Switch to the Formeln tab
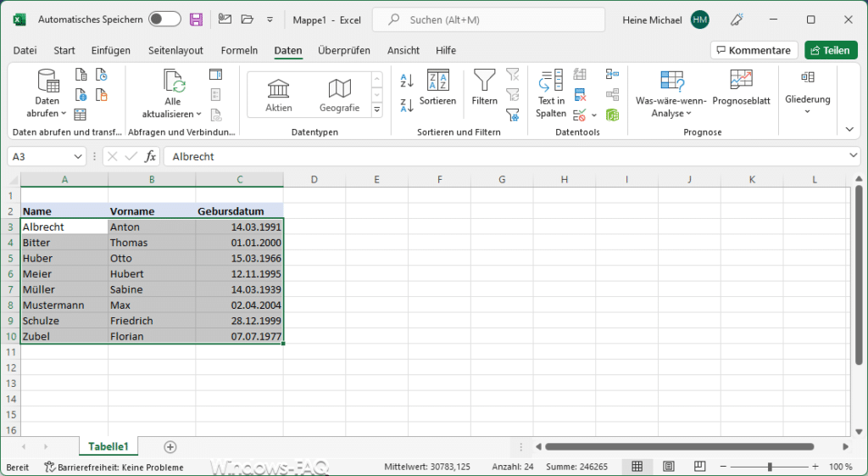This screenshot has height=476, width=868. click(x=239, y=50)
